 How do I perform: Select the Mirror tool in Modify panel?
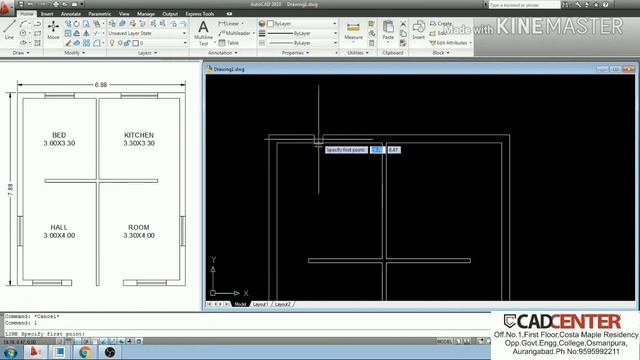click(86, 33)
